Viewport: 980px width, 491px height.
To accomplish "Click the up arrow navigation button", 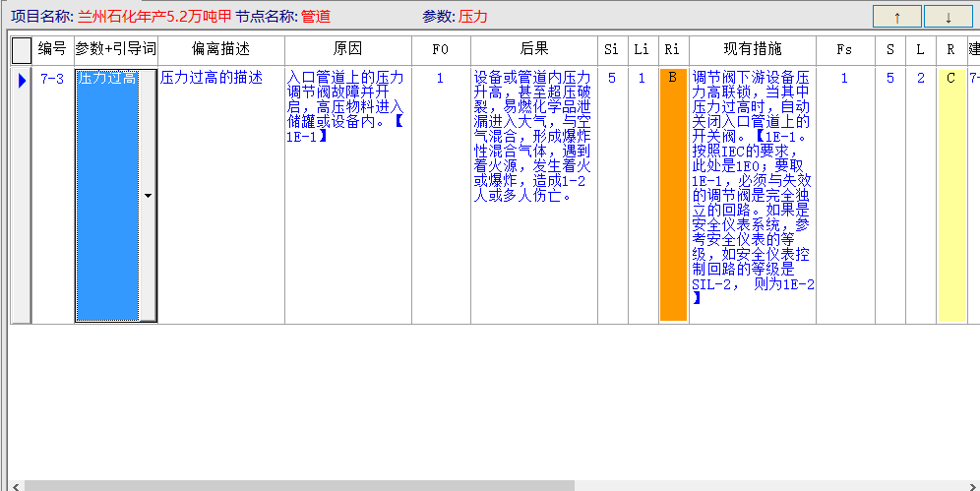I will (897, 17).
